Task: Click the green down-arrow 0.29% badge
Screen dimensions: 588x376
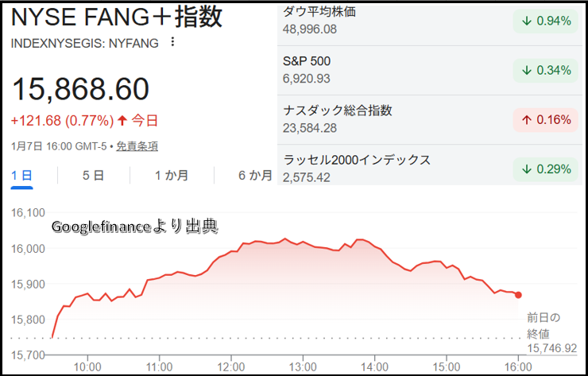Action: pyautogui.click(x=546, y=169)
